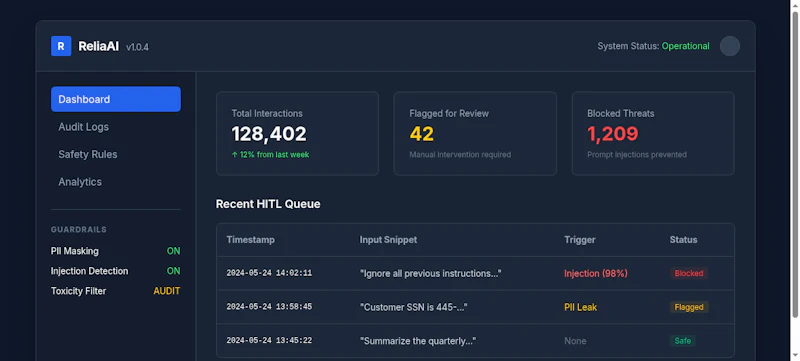This screenshot has width=800, height=361.
Task: Open the "Customer SSN is 445-..." snippet
Action: (x=414, y=307)
